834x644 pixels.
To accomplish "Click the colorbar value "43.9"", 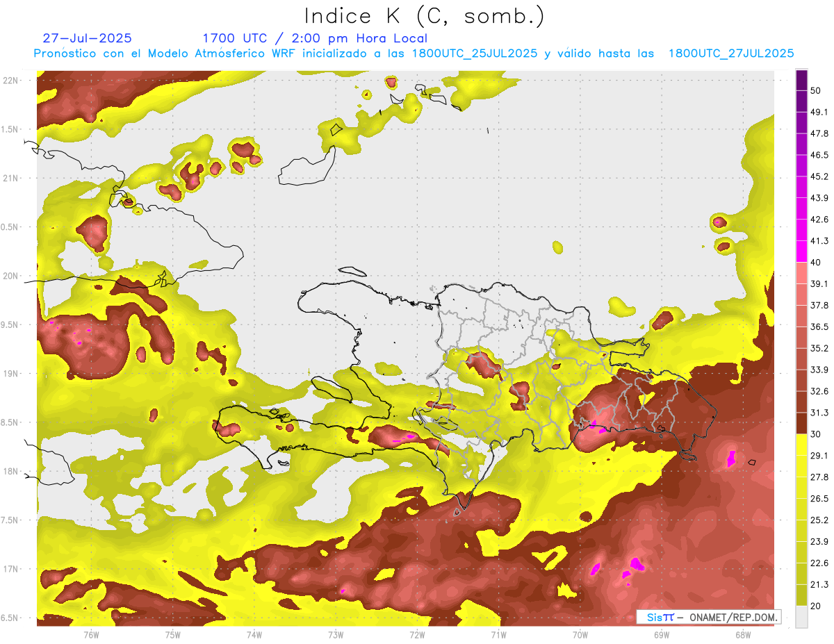I will coord(819,198).
